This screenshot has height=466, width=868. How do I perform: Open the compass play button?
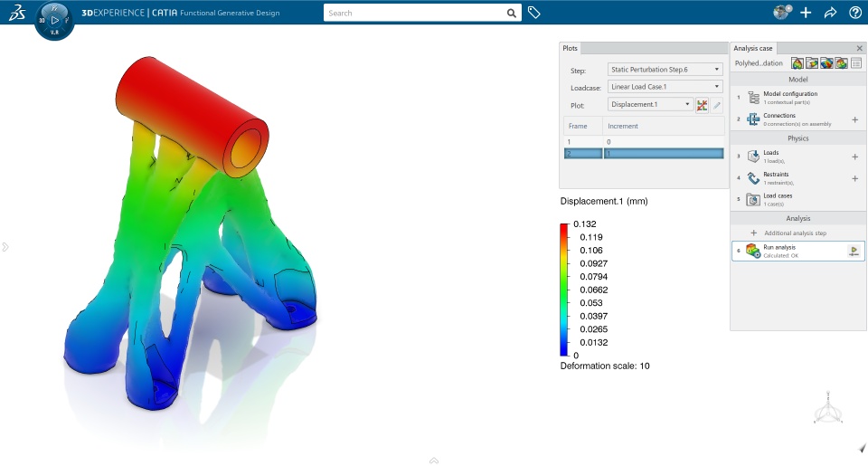tap(54, 20)
